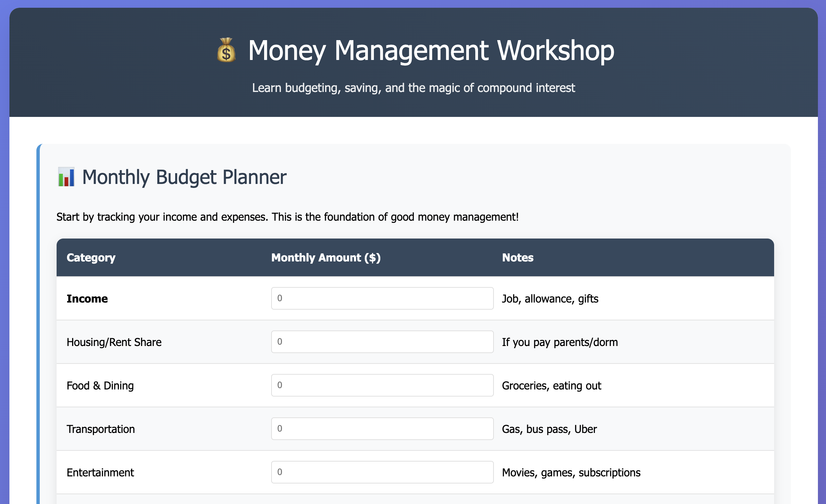Click the Food & Dining amount box

tap(382, 385)
